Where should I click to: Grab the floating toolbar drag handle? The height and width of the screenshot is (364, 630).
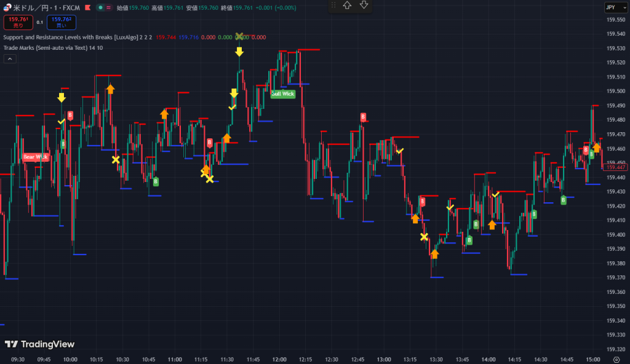point(333,6)
